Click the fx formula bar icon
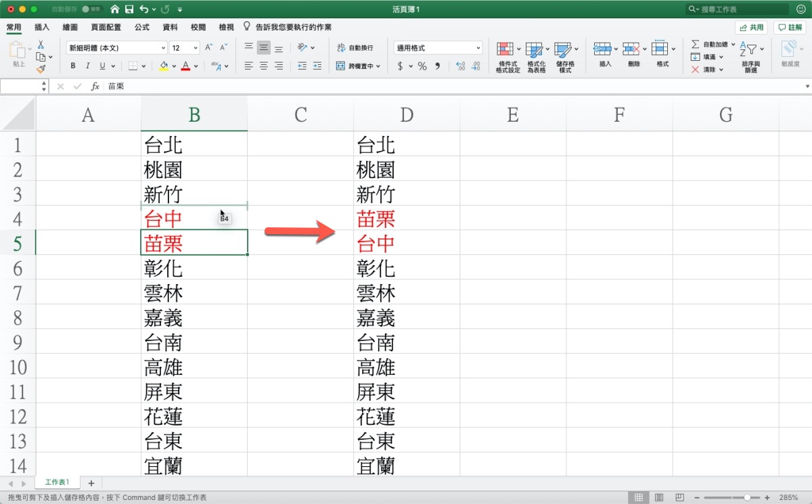The image size is (812, 504). click(x=95, y=86)
